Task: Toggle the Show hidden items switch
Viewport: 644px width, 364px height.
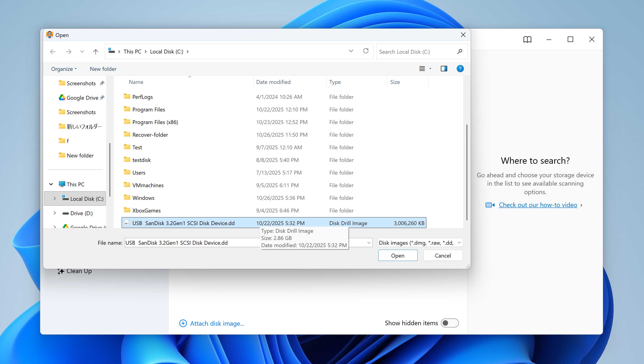Action: coord(450,323)
